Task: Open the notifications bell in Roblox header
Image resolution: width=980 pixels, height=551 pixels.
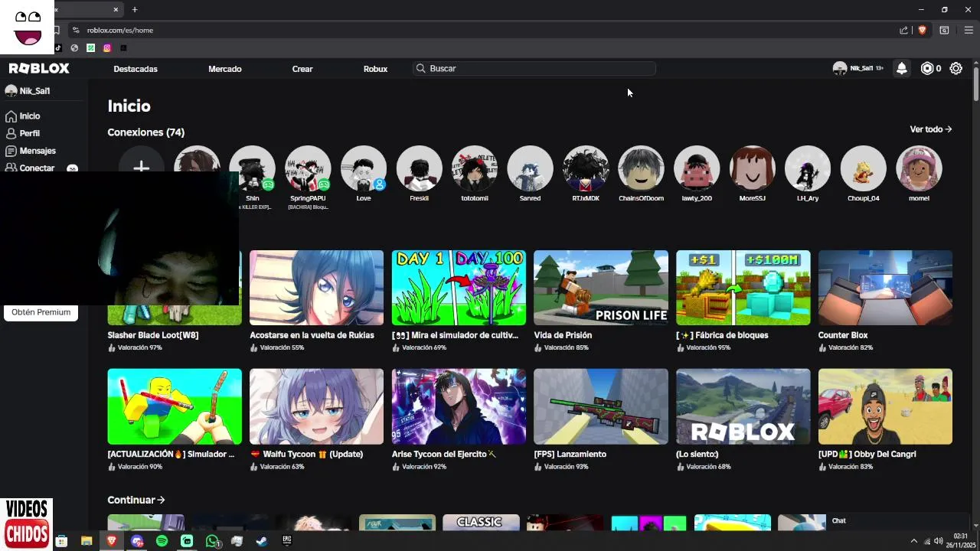Action: point(902,68)
